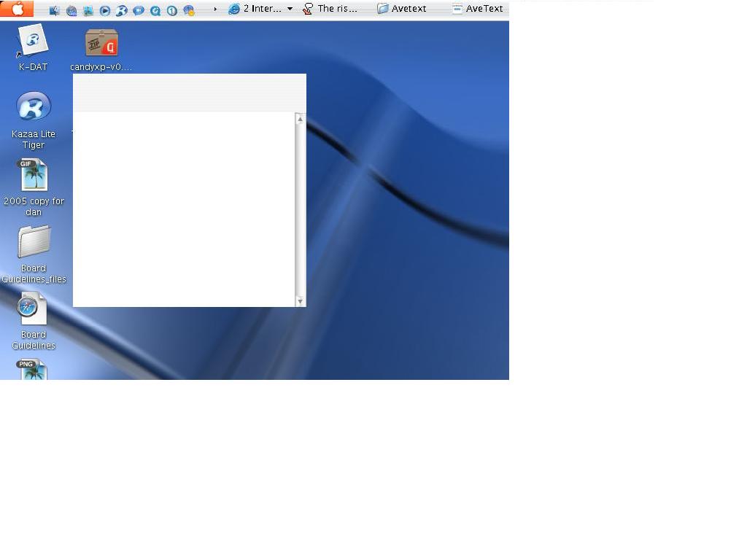This screenshot has width=747, height=560.
Task: Open the 2 Internet Explorer taskbar group
Action: [x=260, y=9]
